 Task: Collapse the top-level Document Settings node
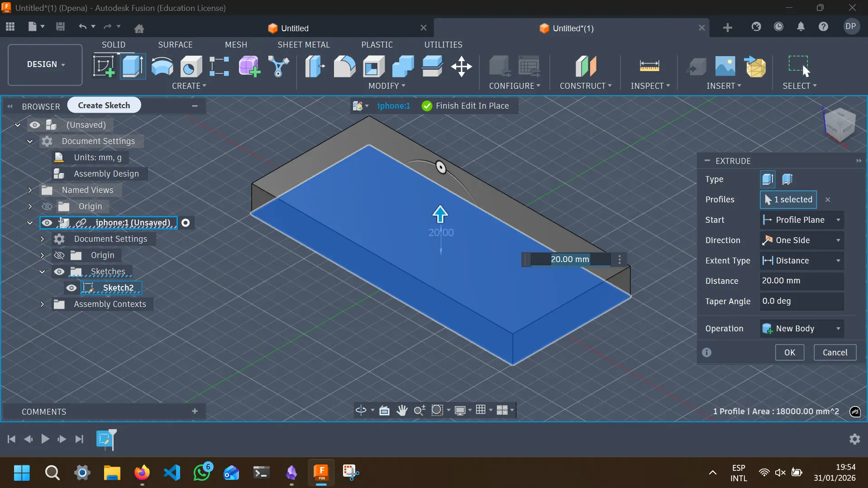point(30,141)
